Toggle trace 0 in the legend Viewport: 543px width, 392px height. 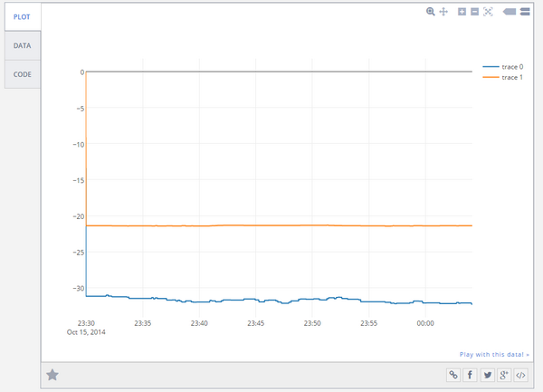pyautogui.click(x=503, y=67)
